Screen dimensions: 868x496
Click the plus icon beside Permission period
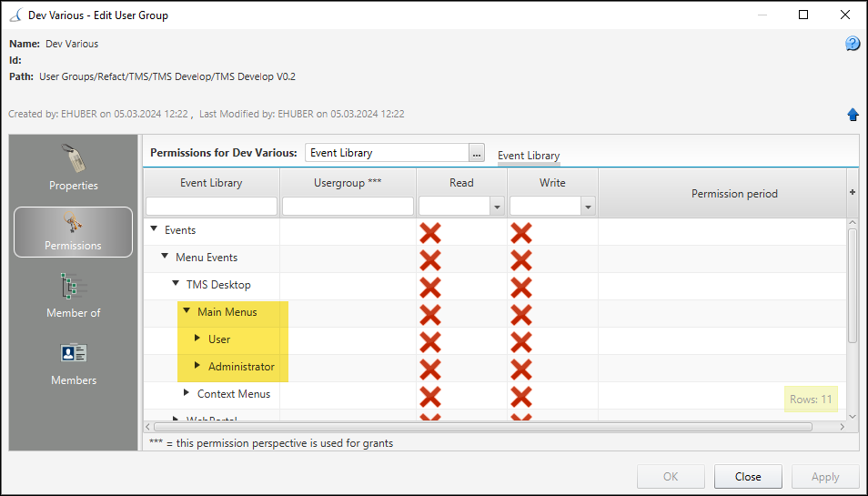click(853, 192)
